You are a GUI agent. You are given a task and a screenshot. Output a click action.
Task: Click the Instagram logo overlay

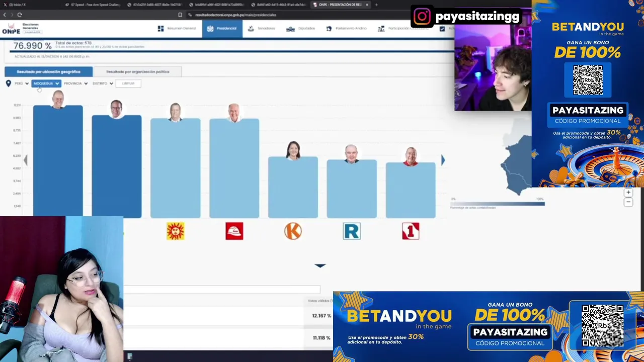tap(422, 17)
